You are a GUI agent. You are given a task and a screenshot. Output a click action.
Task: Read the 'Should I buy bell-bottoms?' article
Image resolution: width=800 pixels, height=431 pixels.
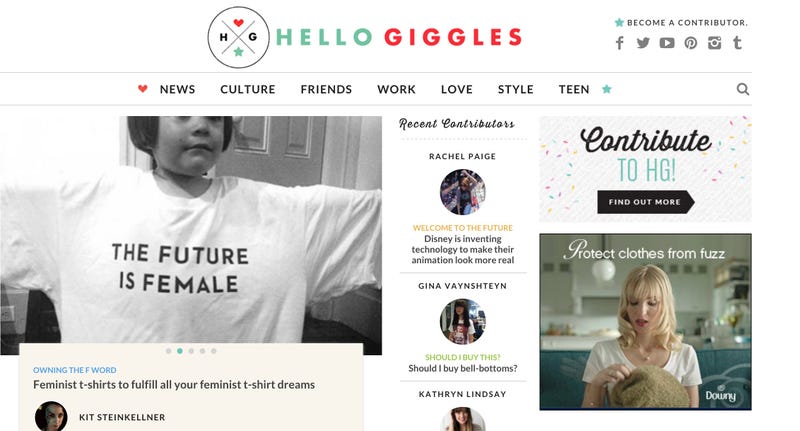pos(463,368)
